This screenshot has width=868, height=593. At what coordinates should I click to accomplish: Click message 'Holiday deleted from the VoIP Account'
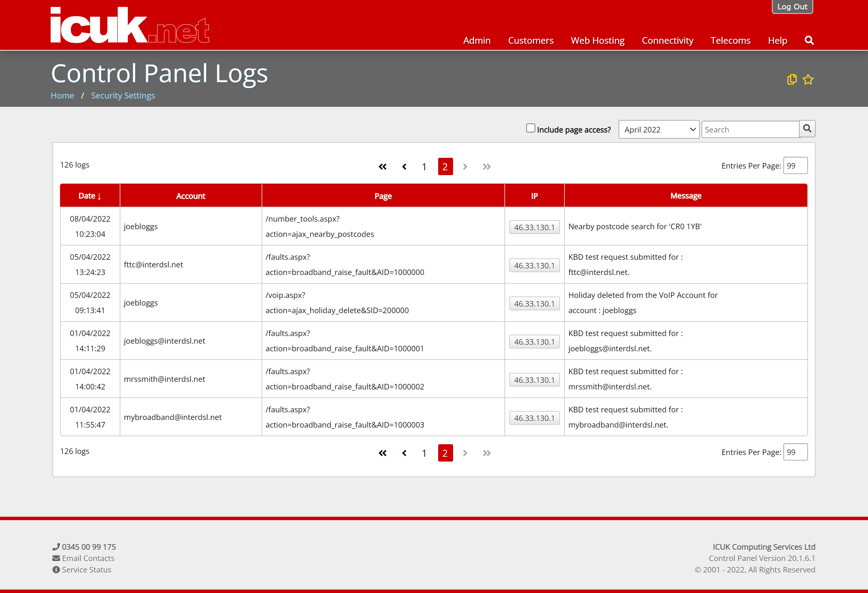(643, 302)
